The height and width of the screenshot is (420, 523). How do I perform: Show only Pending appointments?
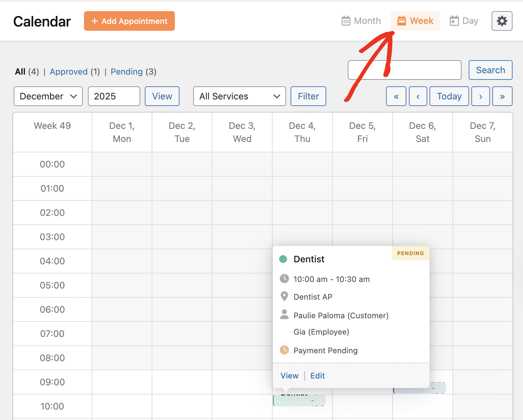[x=127, y=72]
